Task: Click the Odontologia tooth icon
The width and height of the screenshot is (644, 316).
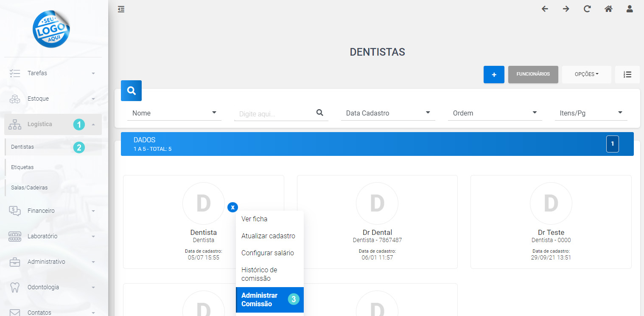Action: coord(15,287)
